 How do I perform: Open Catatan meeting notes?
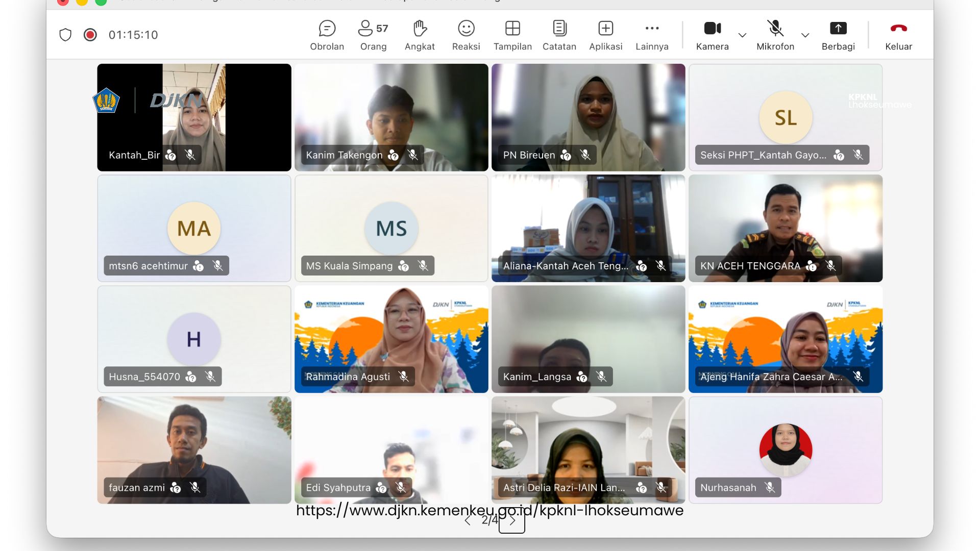point(559,35)
